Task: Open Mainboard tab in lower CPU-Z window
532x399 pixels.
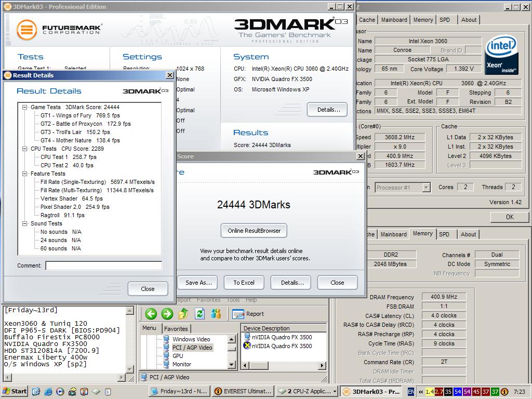Action: tap(393, 234)
